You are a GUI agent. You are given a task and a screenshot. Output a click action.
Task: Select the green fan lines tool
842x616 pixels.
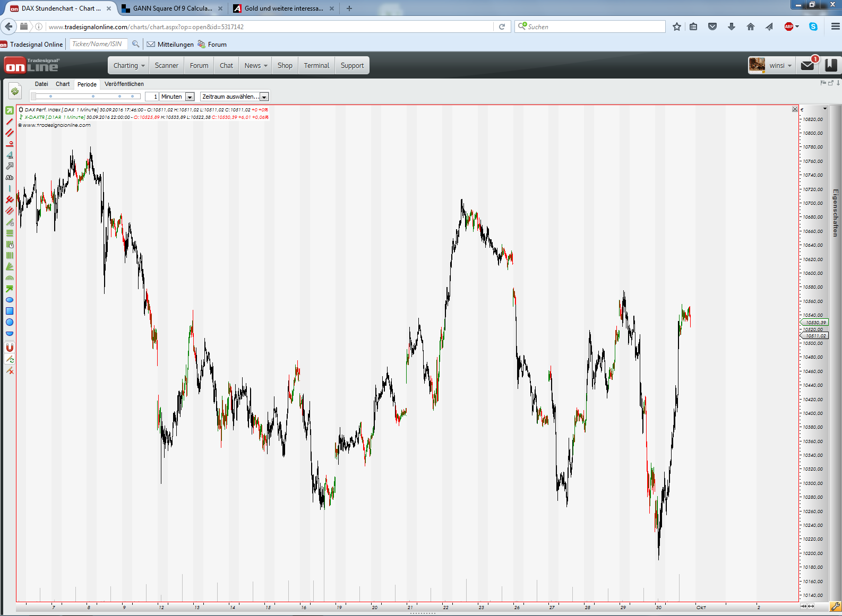(10, 266)
